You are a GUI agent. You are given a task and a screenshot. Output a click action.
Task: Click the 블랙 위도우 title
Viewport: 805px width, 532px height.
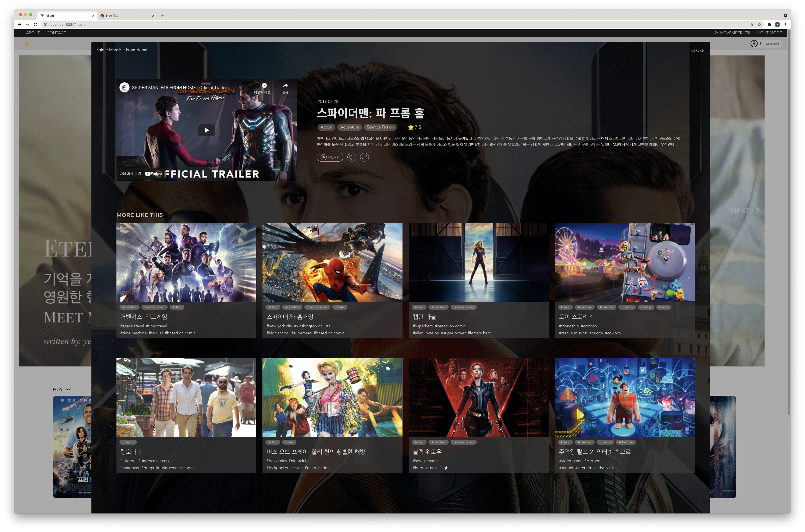pos(427,452)
